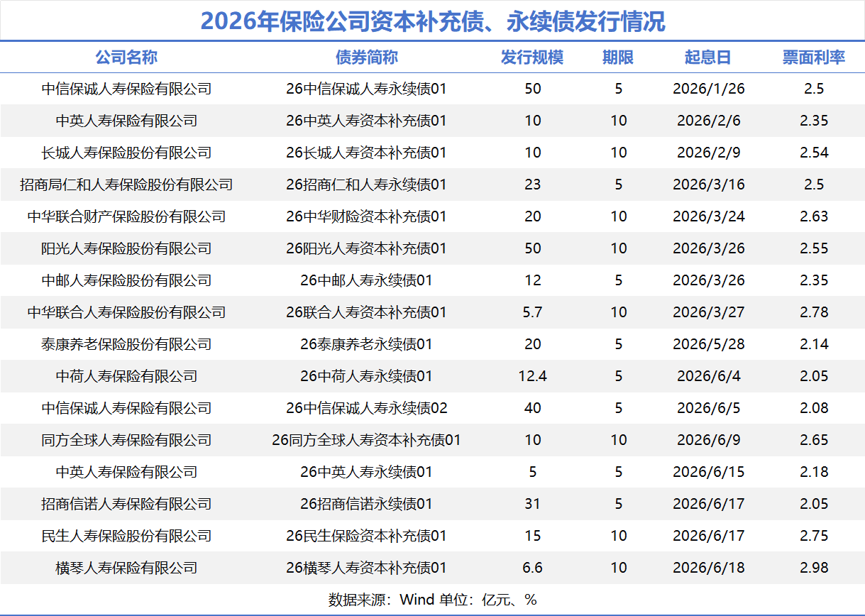Click company 泰康养老保险股份有限公司

coord(126,344)
